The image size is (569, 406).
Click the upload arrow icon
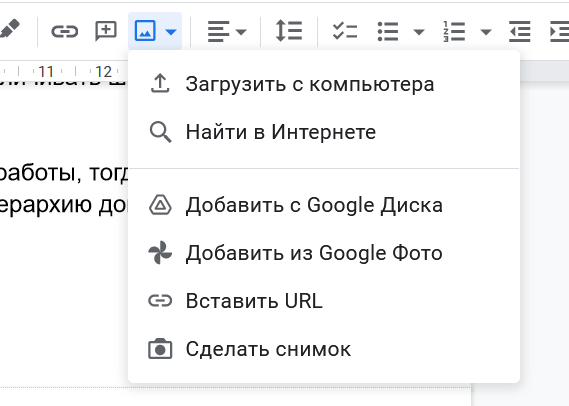[160, 84]
